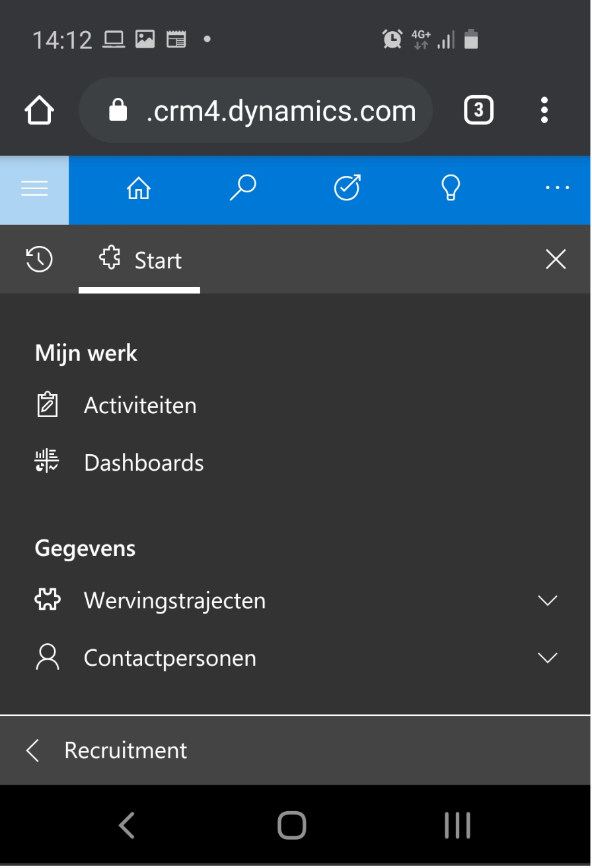This screenshot has width=592, height=868.
Task: Tap the crm4.dynamics.com address bar
Action: [x=256, y=110]
